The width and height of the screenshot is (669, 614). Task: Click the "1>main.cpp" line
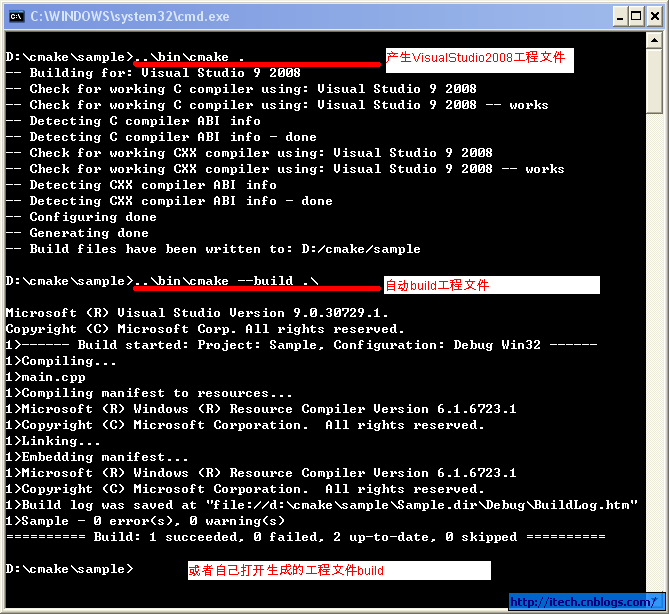tap(45, 377)
